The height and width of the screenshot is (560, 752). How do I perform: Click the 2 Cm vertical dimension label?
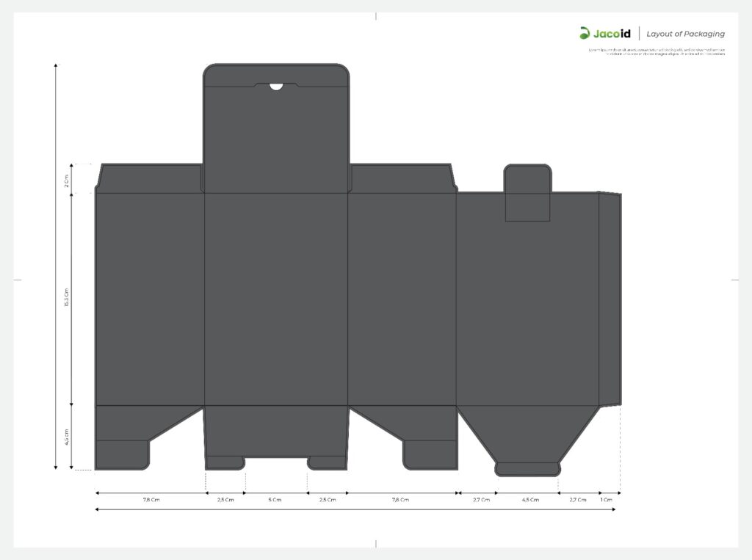[66, 180]
